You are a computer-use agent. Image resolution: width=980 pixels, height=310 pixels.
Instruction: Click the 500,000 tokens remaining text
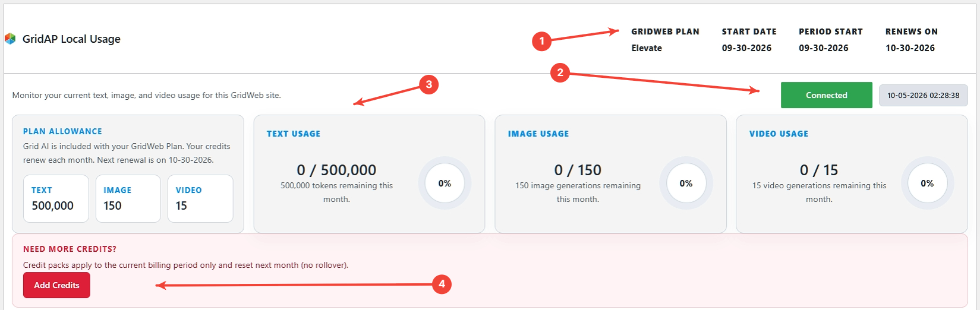pyautogui.click(x=336, y=192)
